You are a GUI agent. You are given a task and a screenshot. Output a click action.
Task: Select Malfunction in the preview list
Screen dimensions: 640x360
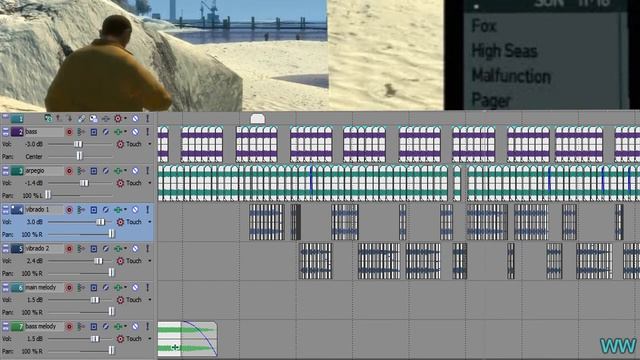[511, 76]
